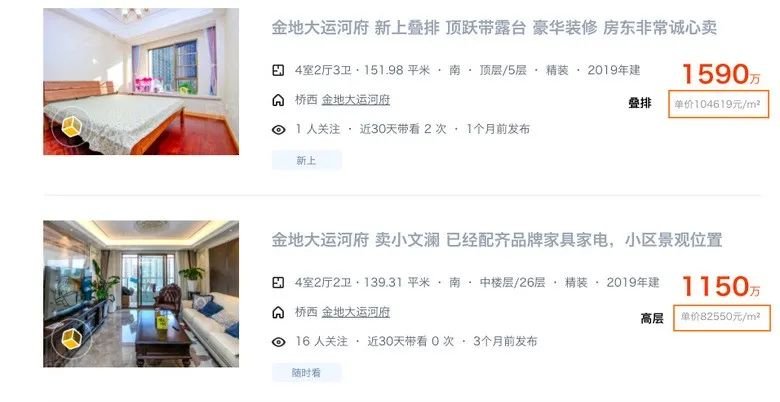
Task: Click house icon of first listing
Action: coord(278,100)
